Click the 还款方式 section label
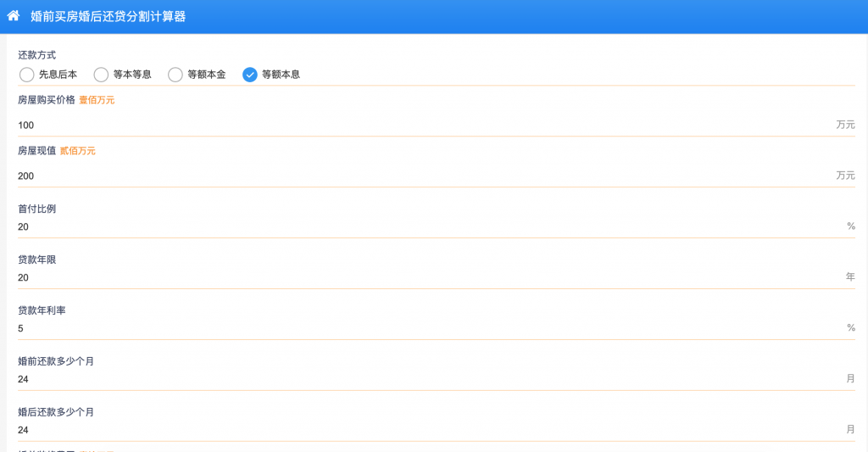This screenshot has height=452, width=868. point(37,55)
